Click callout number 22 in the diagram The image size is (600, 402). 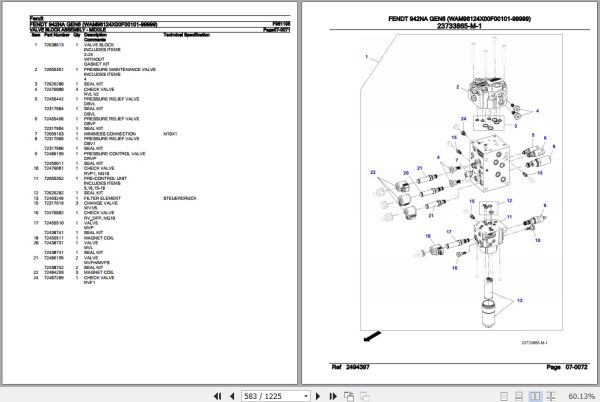coord(373,173)
